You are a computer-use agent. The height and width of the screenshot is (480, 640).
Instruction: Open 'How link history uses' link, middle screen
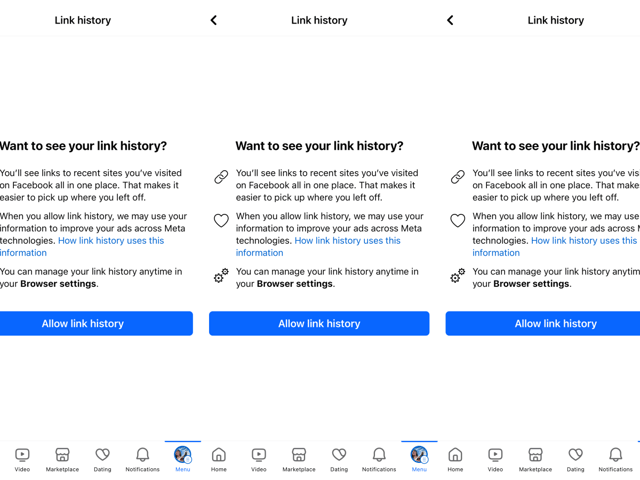pyautogui.click(x=318, y=247)
